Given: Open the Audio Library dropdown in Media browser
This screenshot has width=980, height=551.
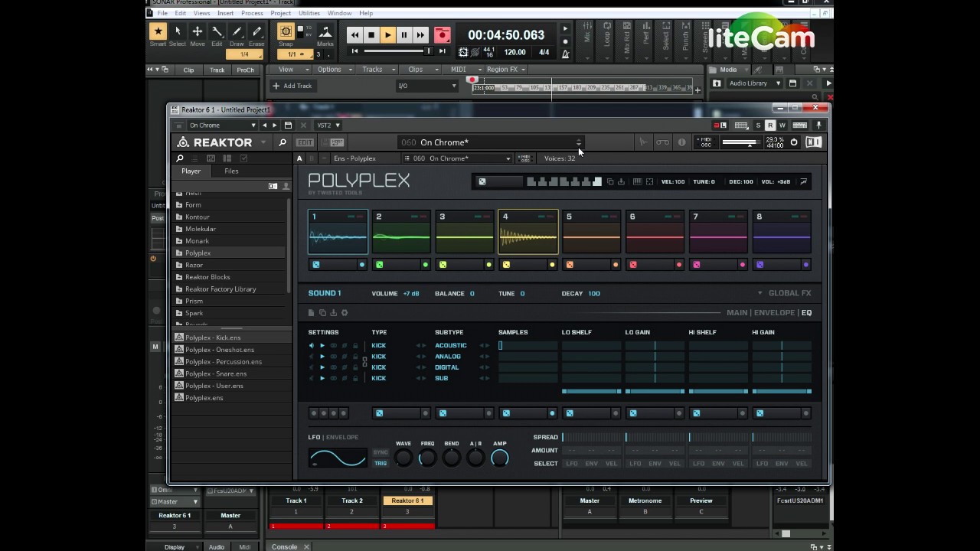Looking at the screenshot, I should click(x=754, y=83).
